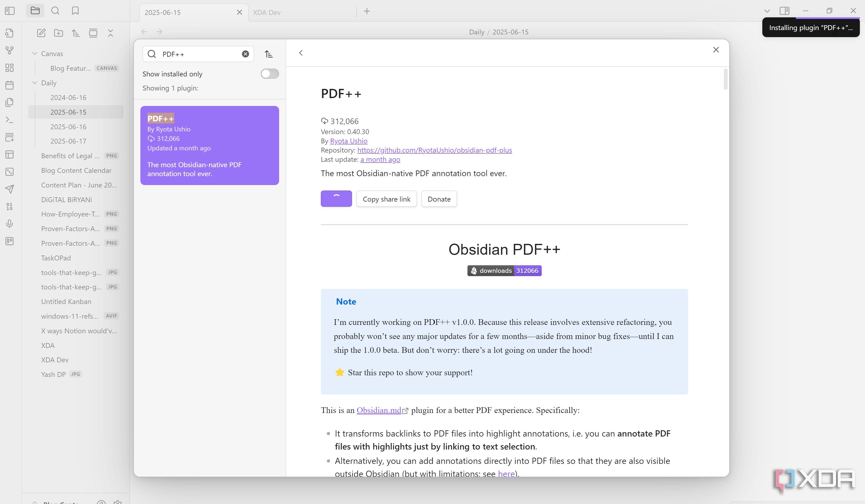Collapse the Daily folder
Image resolution: width=865 pixels, height=504 pixels.
pyautogui.click(x=35, y=83)
